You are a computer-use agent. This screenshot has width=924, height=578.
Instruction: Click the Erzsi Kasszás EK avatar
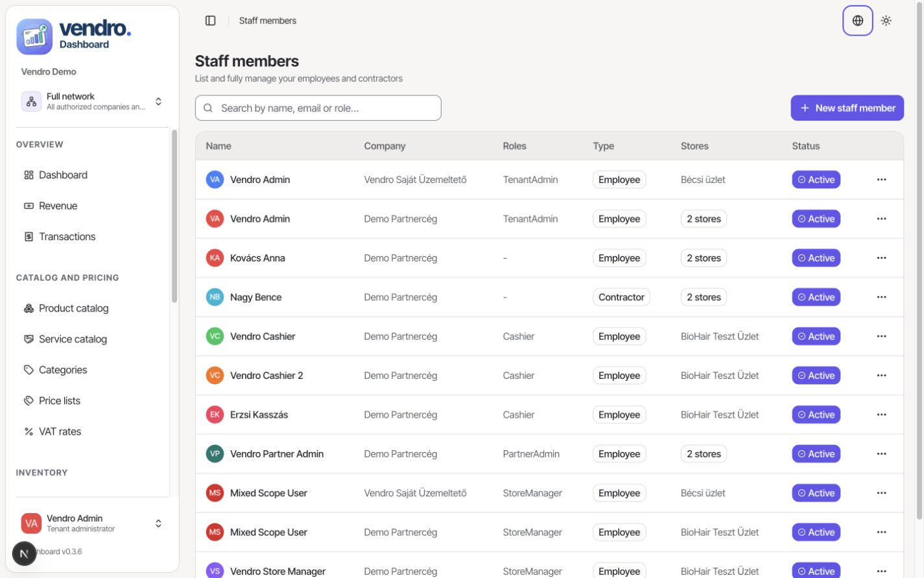(x=215, y=415)
